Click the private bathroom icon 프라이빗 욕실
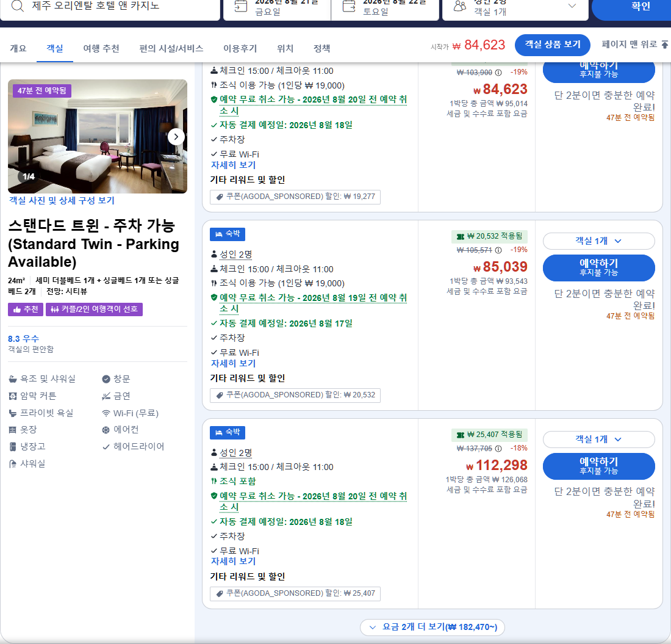This screenshot has width=671, height=644. [x=13, y=413]
